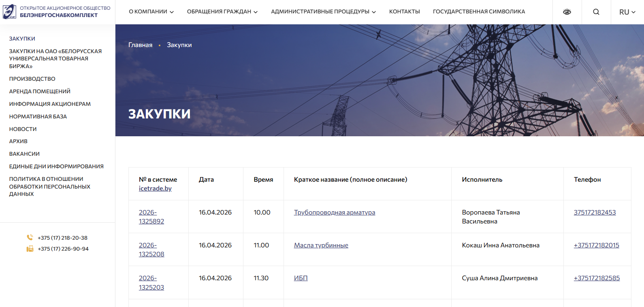Click the Закупки breadcrumb

pos(179,45)
